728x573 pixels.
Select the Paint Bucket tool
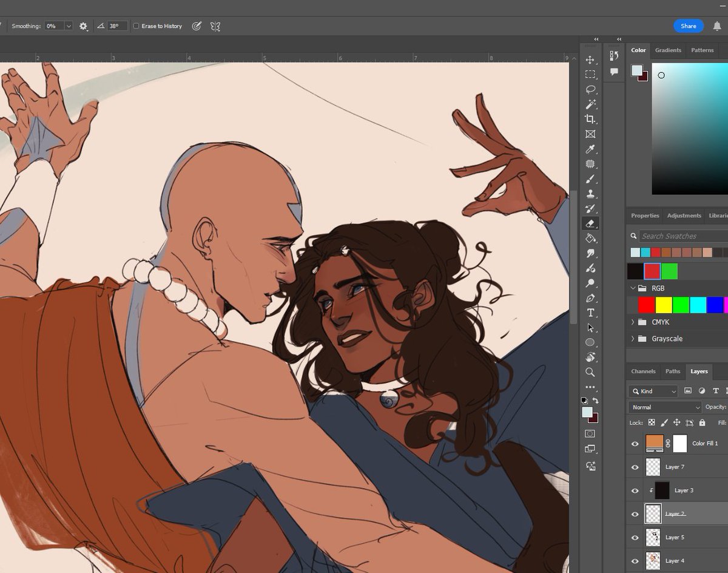coord(590,239)
